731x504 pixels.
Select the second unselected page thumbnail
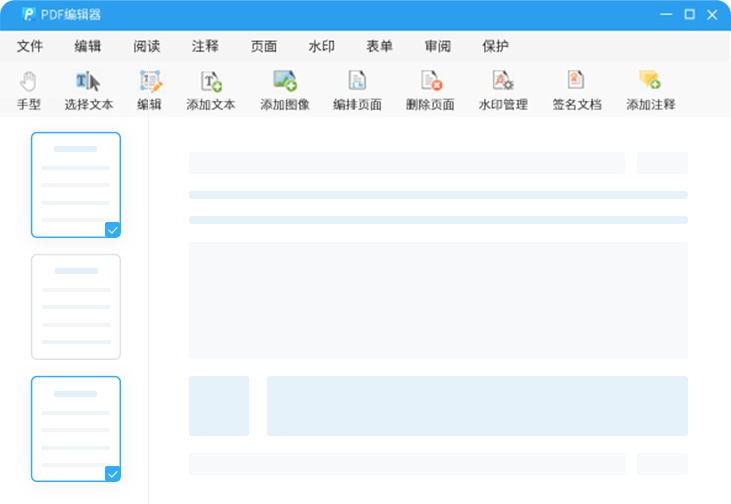point(76,307)
